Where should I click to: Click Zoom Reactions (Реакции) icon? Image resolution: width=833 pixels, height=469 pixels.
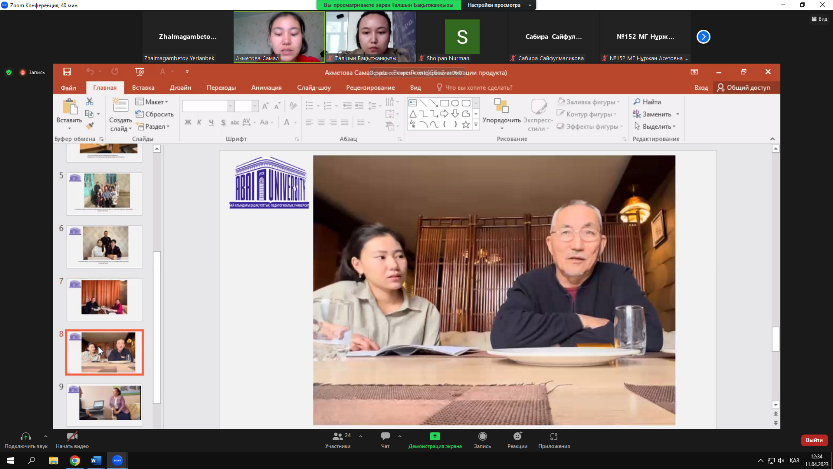point(516,438)
